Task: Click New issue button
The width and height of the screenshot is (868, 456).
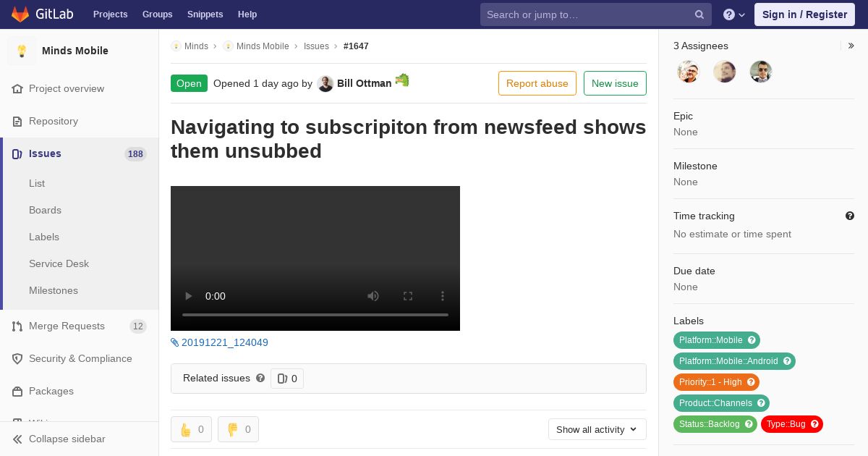Action: pyautogui.click(x=615, y=83)
